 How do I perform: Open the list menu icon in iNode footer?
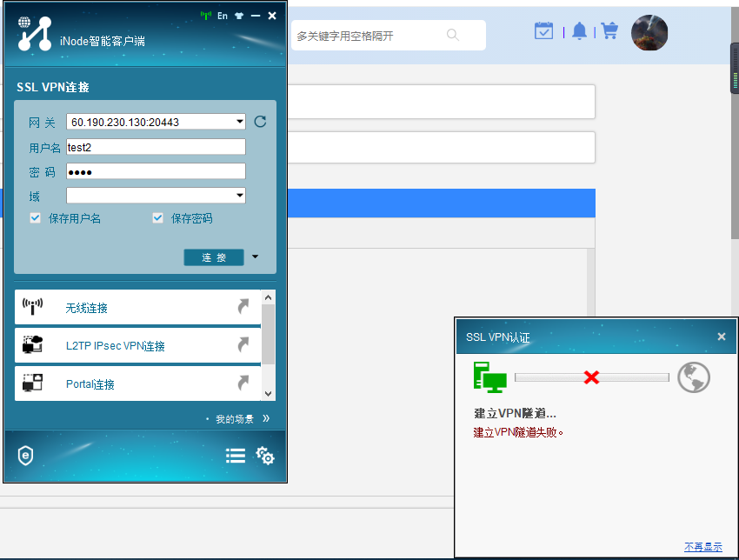point(236,456)
